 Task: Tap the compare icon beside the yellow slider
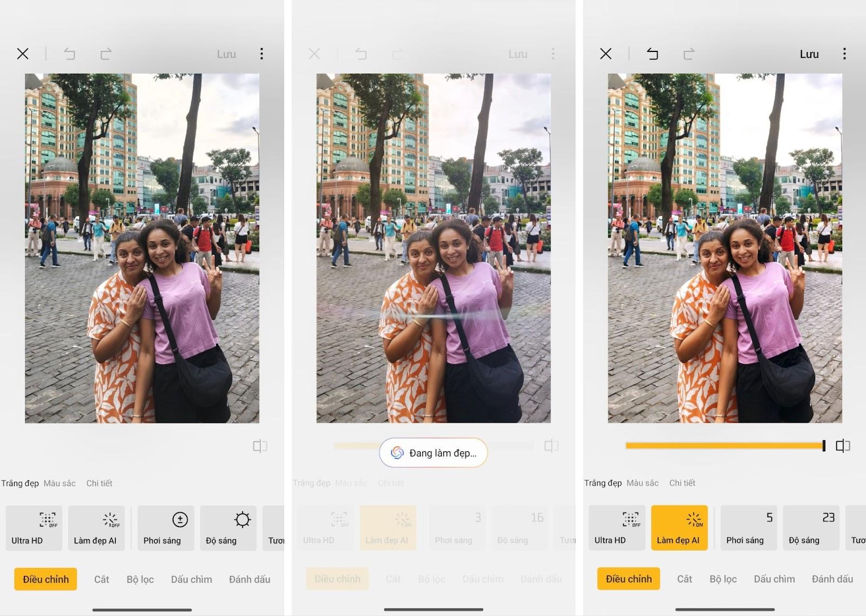[x=843, y=446]
